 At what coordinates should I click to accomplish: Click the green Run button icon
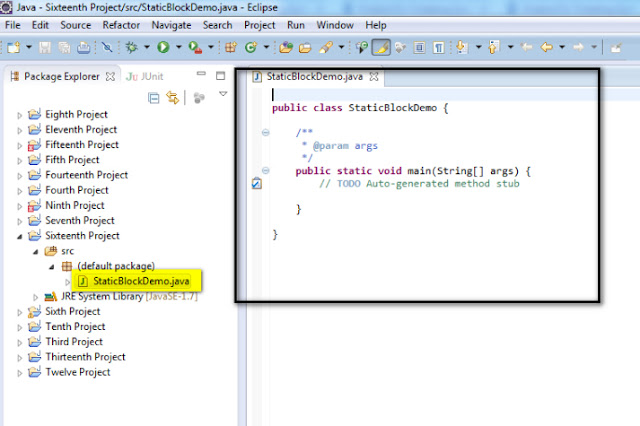[163, 47]
